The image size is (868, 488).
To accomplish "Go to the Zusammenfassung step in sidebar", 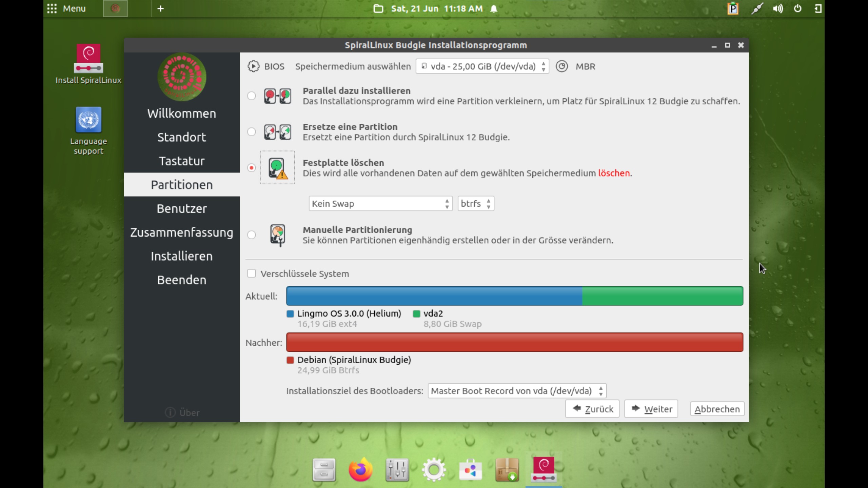I will [x=182, y=232].
